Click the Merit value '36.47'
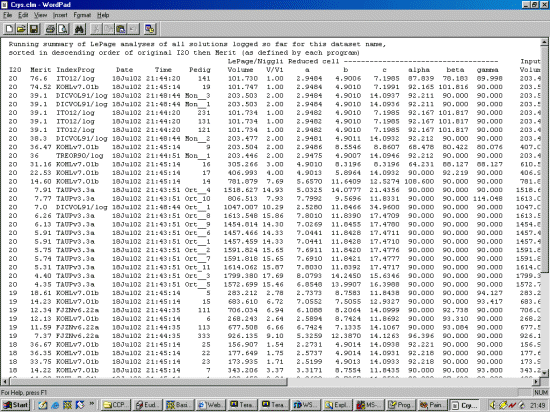Screen dimensions: 550x412 click(40, 147)
